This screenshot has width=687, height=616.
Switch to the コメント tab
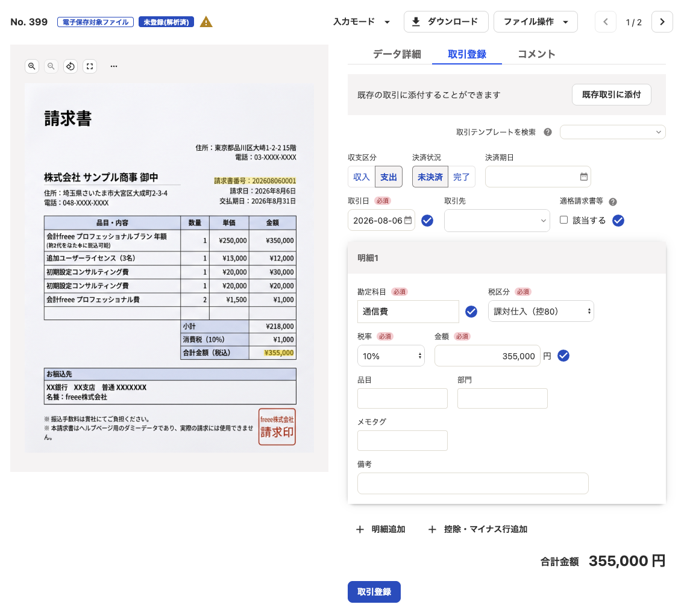point(536,54)
